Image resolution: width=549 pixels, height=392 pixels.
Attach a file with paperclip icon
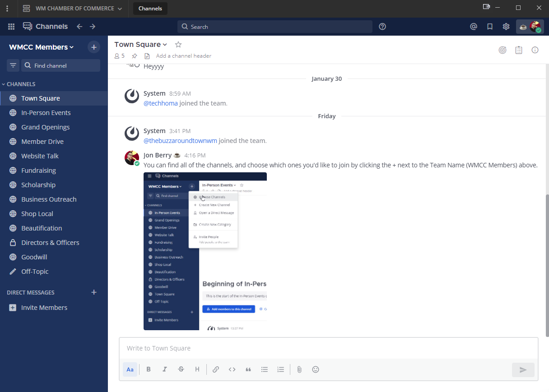tap(299, 369)
